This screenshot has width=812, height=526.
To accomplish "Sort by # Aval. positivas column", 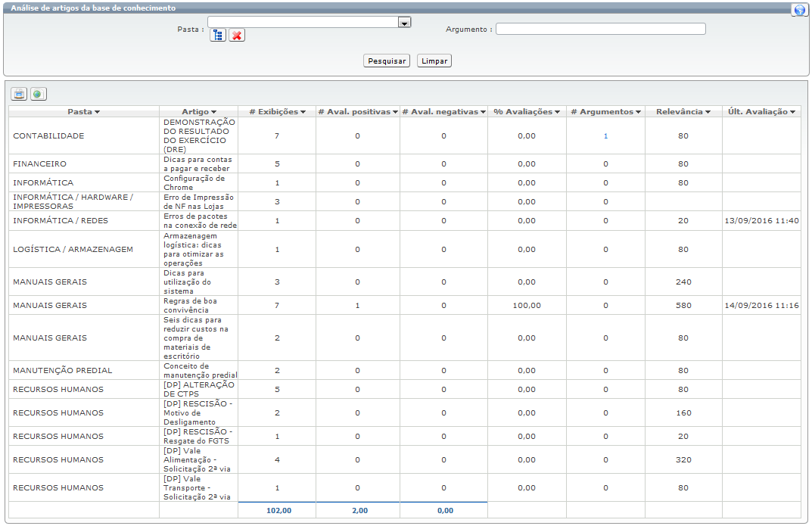I will [x=358, y=112].
